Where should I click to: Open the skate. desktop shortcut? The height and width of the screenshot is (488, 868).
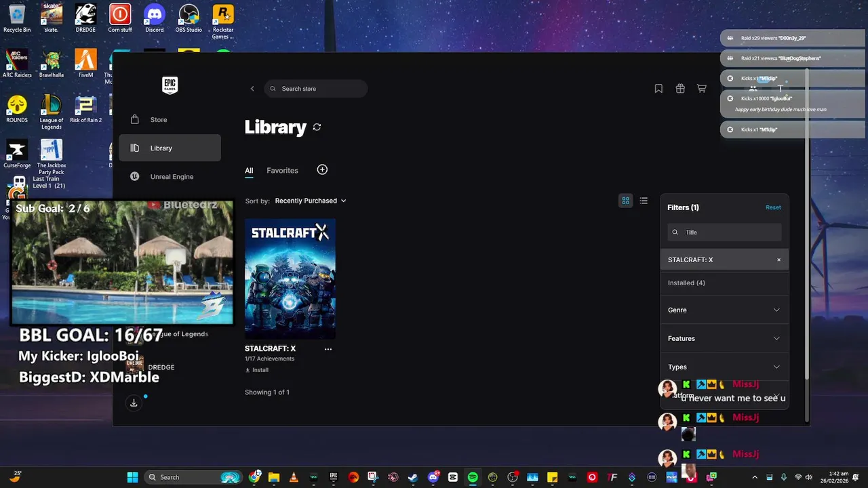coord(52,18)
